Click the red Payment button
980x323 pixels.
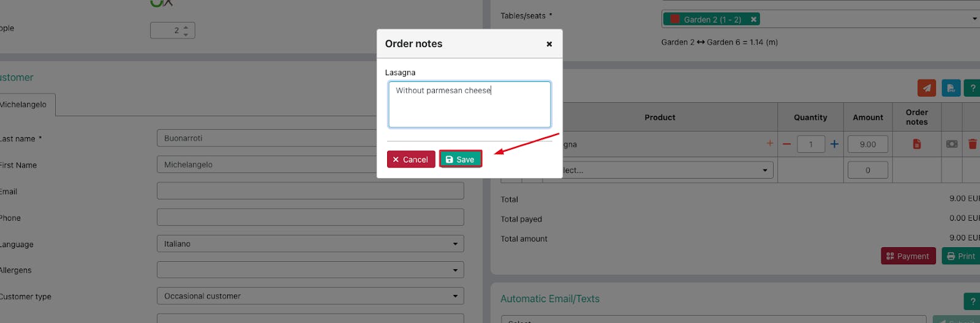908,256
